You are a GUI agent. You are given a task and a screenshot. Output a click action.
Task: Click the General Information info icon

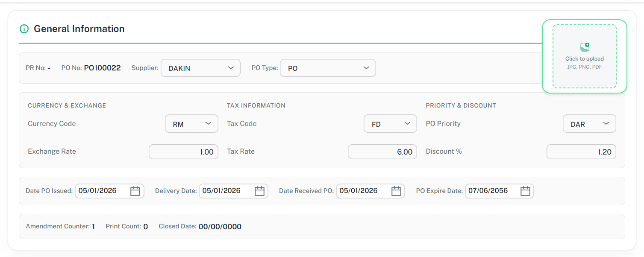(x=24, y=29)
